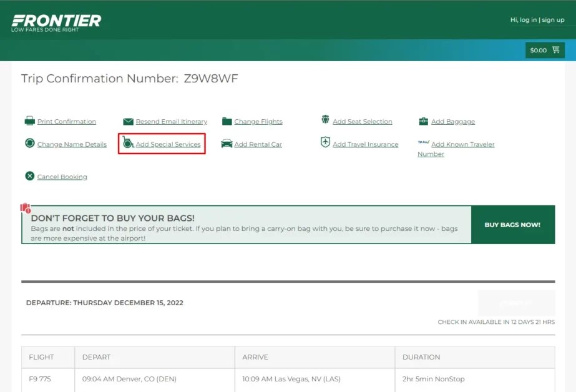Open the log in link
The image size is (576, 392).
pyautogui.click(x=529, y=19)
